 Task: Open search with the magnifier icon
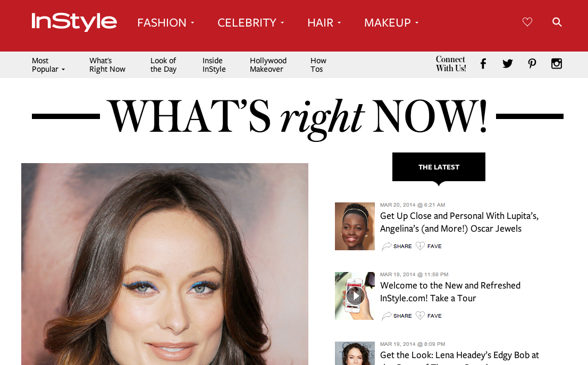[557, 22]
